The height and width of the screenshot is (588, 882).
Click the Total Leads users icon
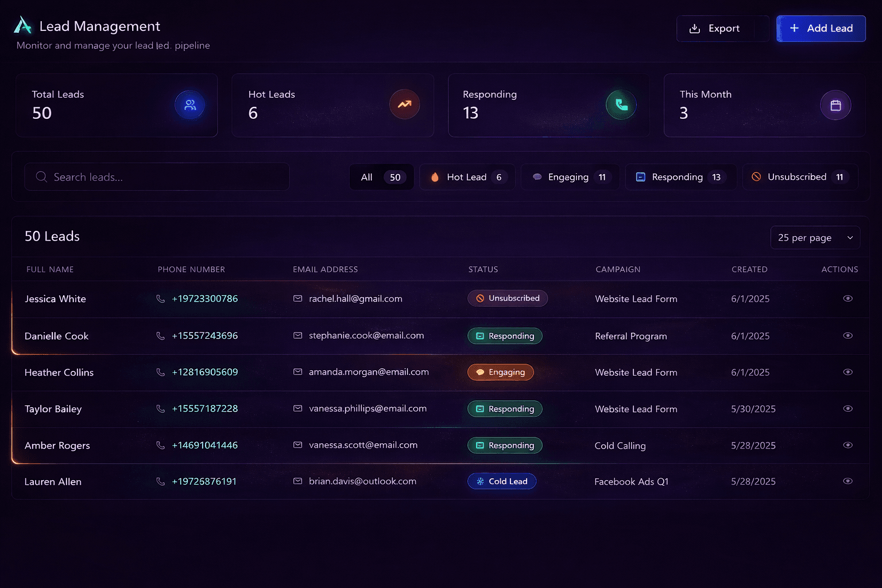[x=189, y=105]
